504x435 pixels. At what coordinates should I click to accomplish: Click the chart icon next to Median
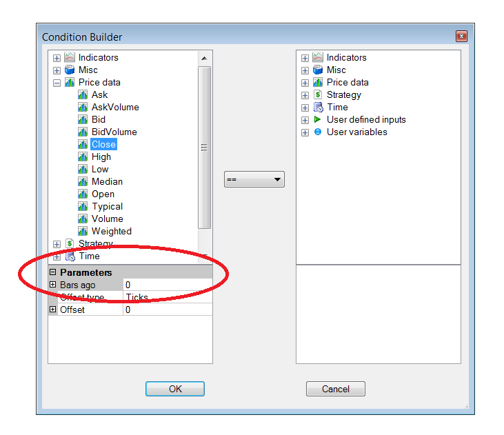(x=83, y=181)
